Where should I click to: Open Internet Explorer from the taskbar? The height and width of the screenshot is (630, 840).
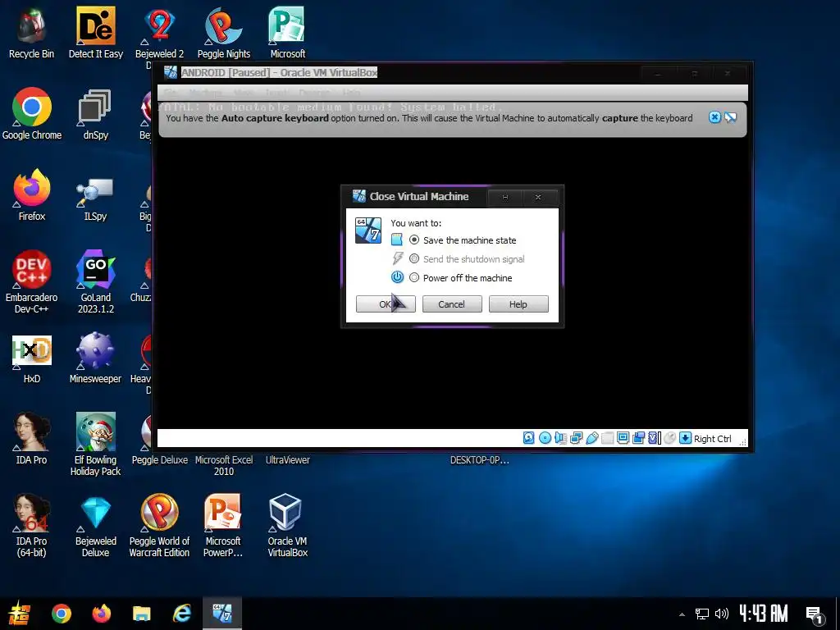(x=181, y=614)
